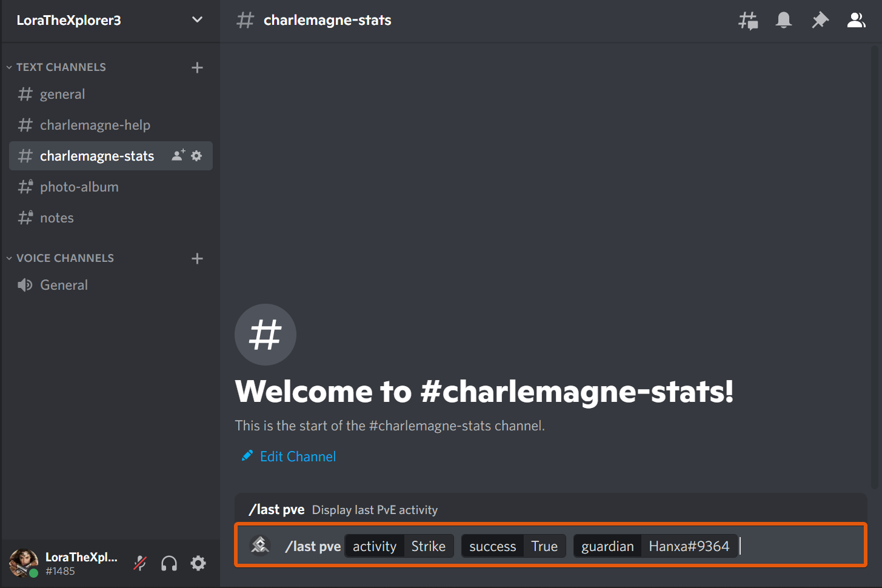Select the /last pve command suggestion
Screen dimensions: 882x588
click(x=550, y=509)
